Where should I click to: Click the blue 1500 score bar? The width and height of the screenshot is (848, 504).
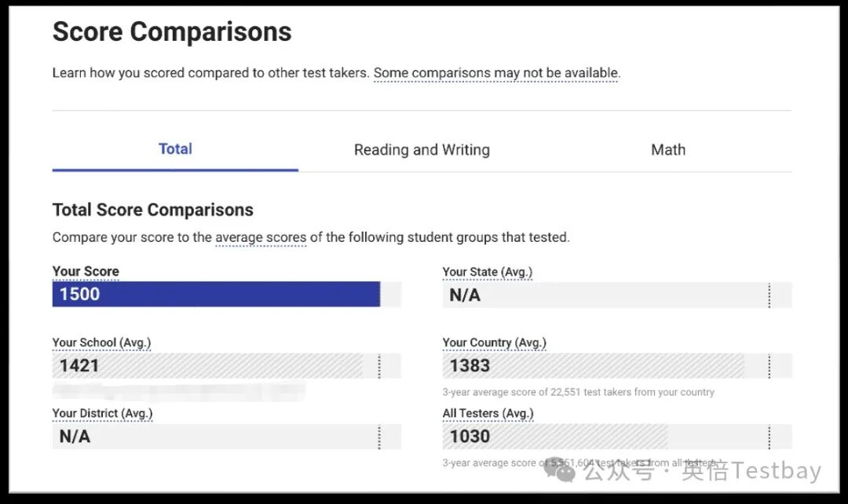click(x=216, y=294)
